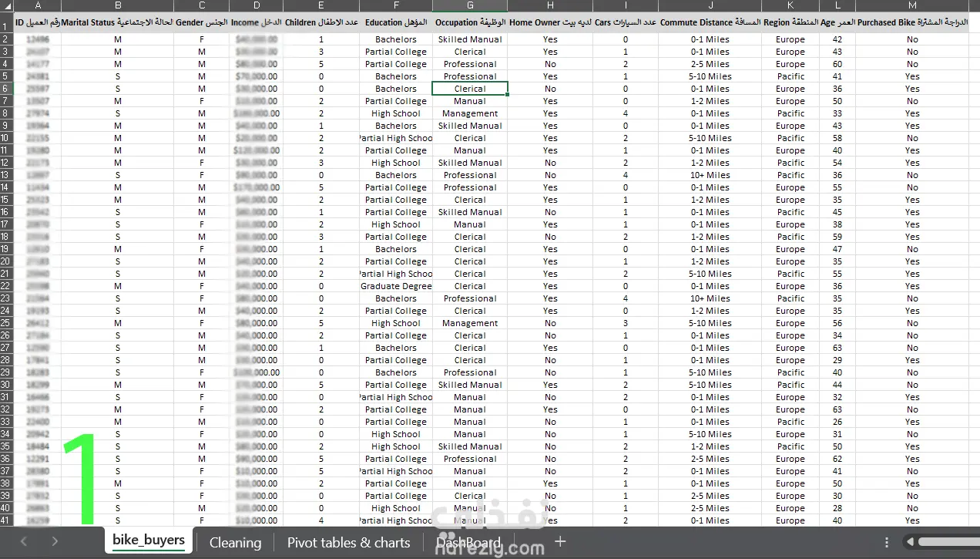The height and width of the screenshot is (559, 980).
Task: Select column D header
Action: click(257, 5)
